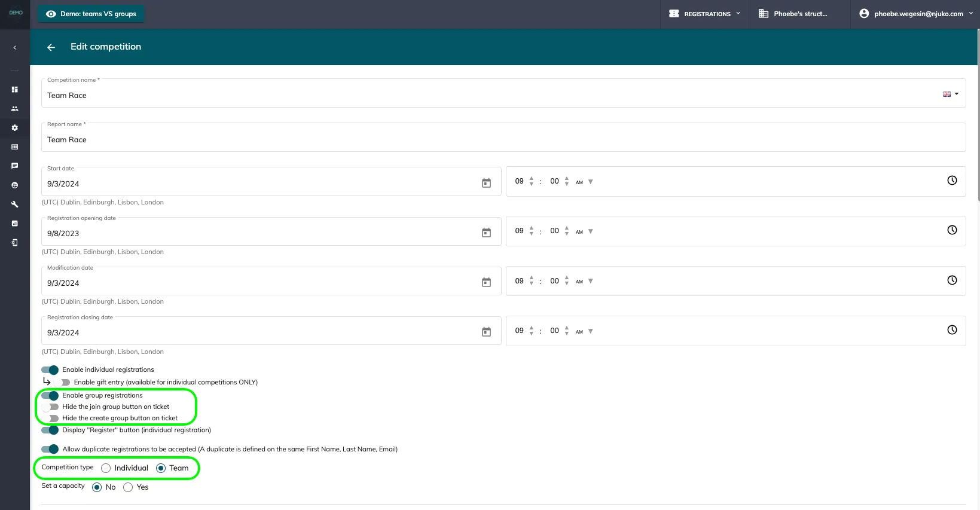Choose No for Set a capacity
Screen dimensions: 980x510
pos(97,487)
